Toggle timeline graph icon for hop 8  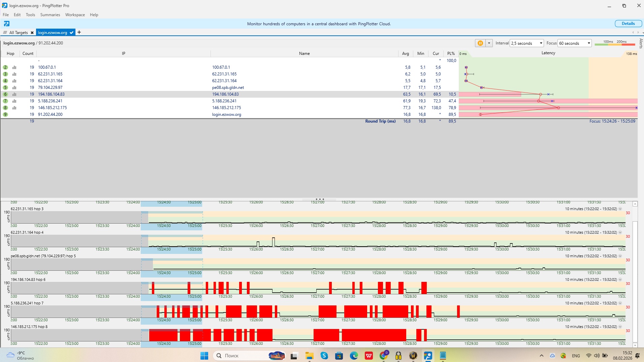tap(14, 108)
